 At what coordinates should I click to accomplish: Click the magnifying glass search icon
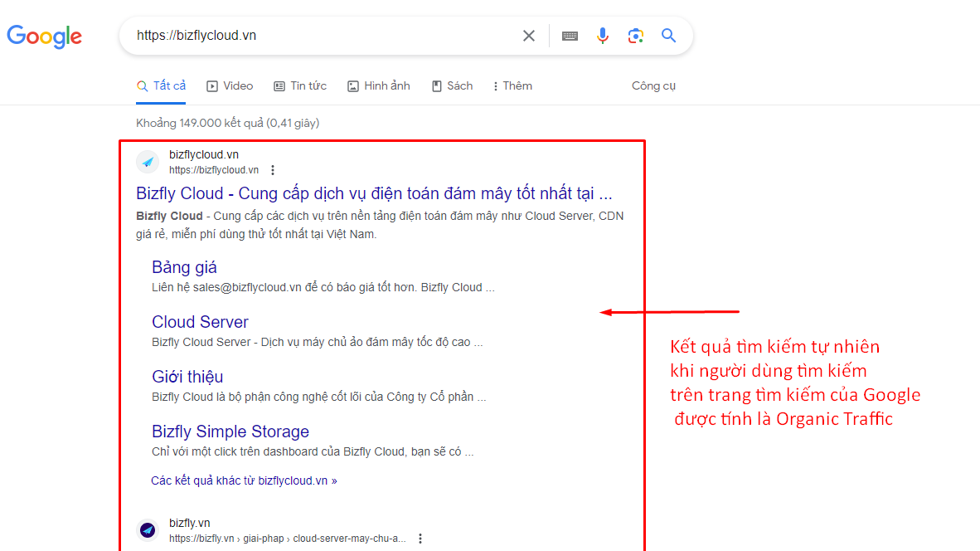pos(668,36)
